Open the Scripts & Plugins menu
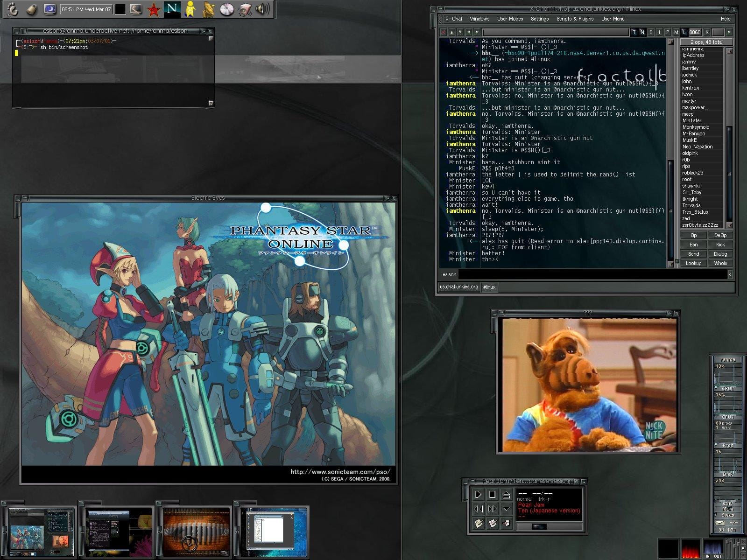Image resolution: width=747 pixels, height=560 pixels. [x=575, y=19]
